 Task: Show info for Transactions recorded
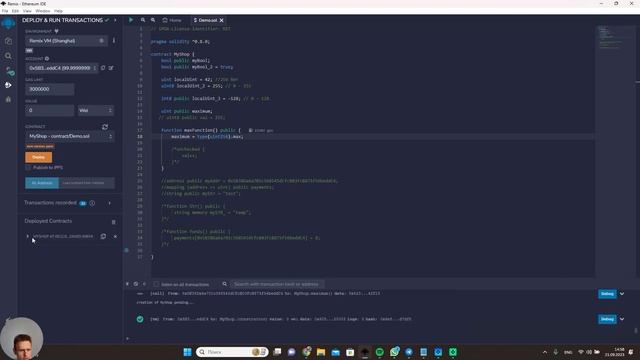[x=92, y=203]
